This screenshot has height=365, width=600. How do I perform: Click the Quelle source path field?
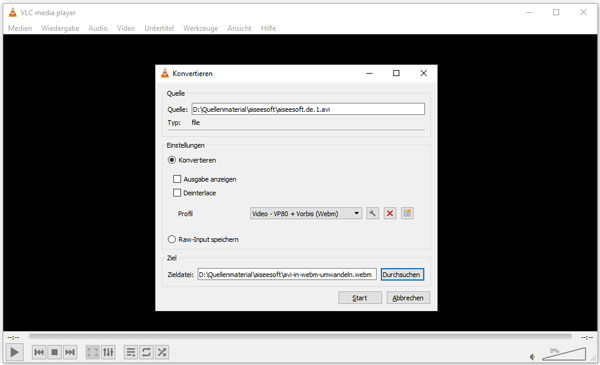pos(308,109)
